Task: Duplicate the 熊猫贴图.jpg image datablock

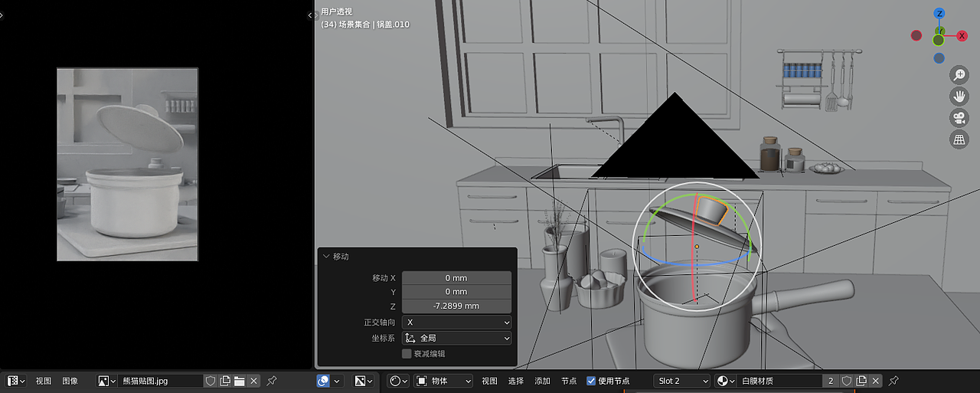Action: click(x=225, y=381)
